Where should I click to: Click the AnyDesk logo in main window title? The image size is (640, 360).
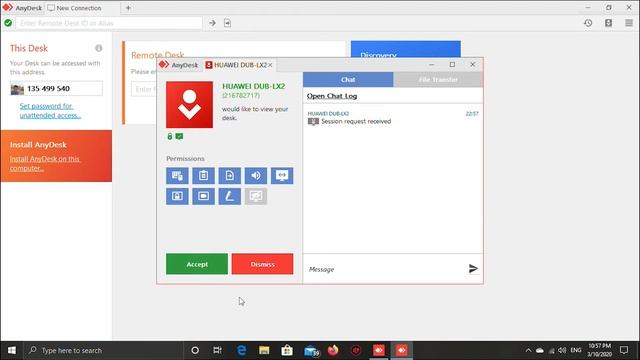coord(7,7)
